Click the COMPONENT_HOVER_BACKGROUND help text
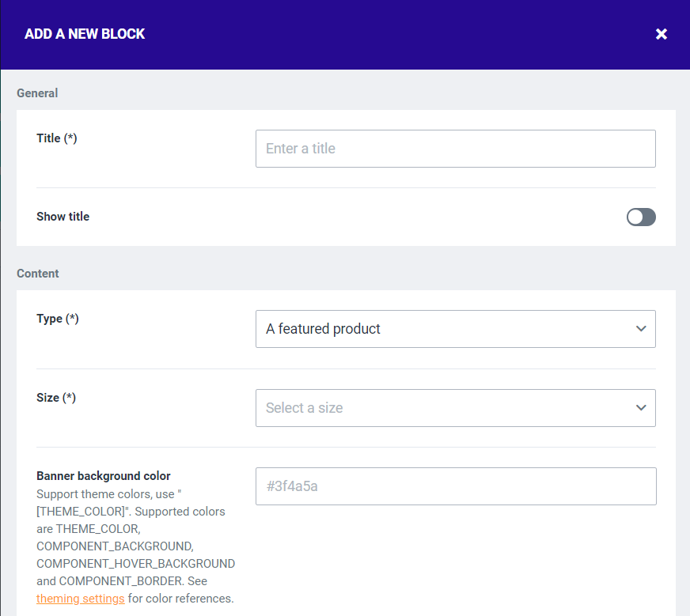690x616 pixels. tap(135, 564)
